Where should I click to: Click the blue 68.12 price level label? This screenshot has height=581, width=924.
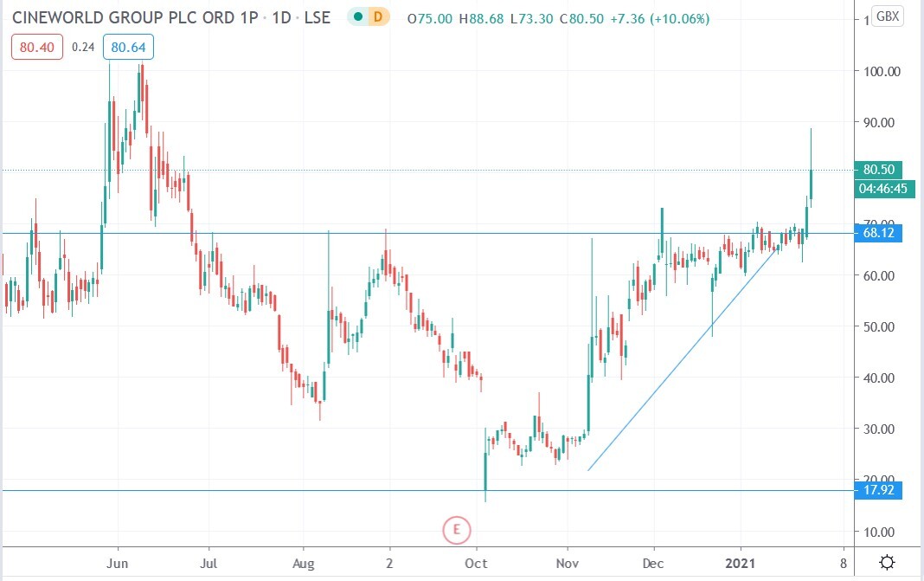pyautogui.click(x=879, y=233)
